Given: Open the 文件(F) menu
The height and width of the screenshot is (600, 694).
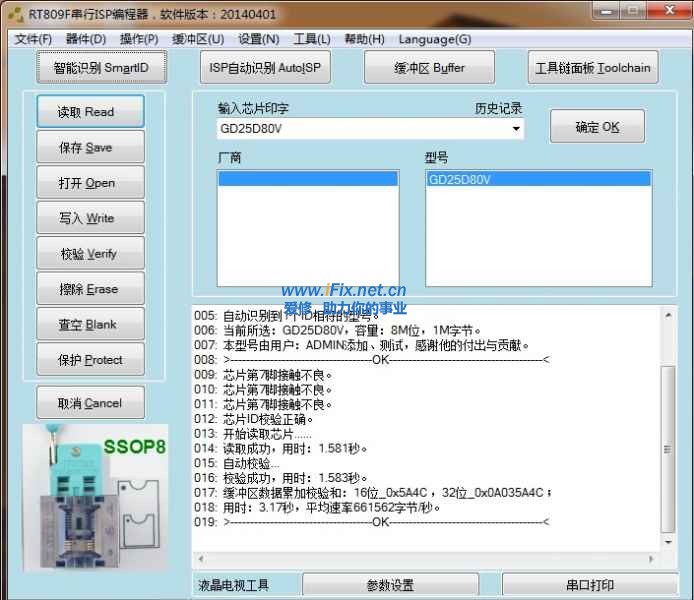Looking at the screenshot, I should pos(33,39).
